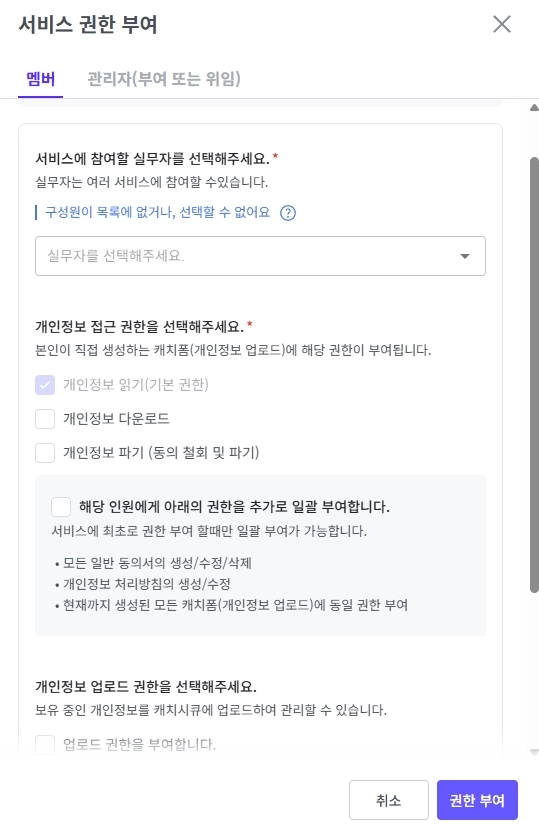Image resolution: width=539 pixels, height=833 pixels.
Task: Close the 서비스 권한 부여 dialog
Action: [501, 24]
